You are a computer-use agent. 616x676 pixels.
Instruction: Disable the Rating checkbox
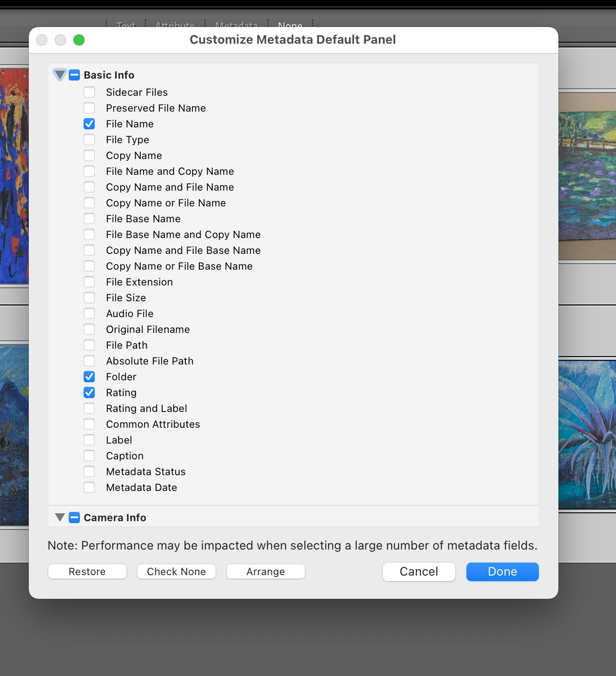(89, 392)
